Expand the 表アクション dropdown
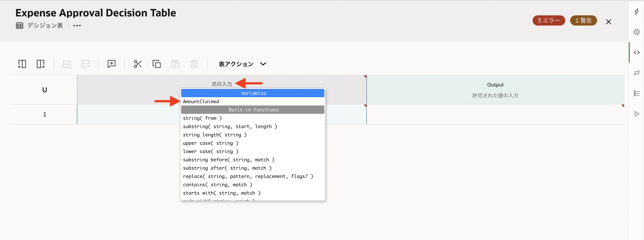The height and width of the screenshot is (240, 644). click(x=242, y=64)
